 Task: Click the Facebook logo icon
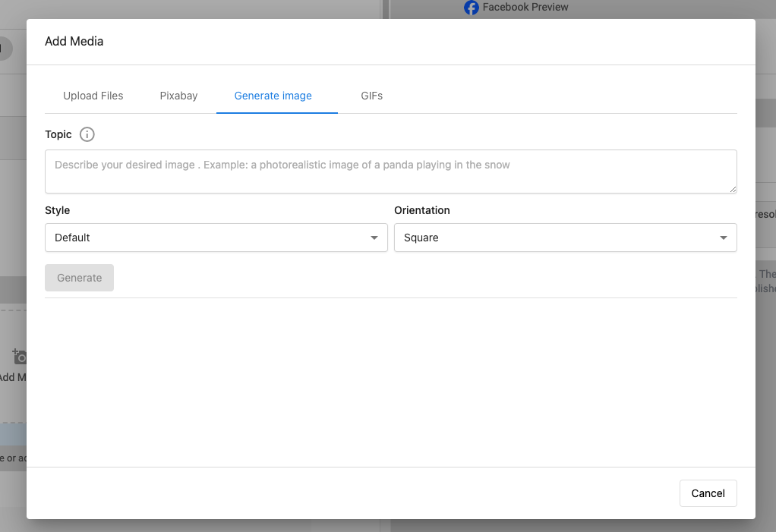click(x=472, y=8)
